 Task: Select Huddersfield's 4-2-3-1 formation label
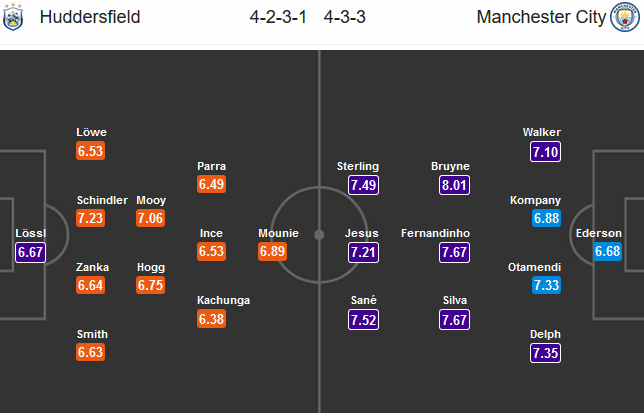[x=280, y=18]
